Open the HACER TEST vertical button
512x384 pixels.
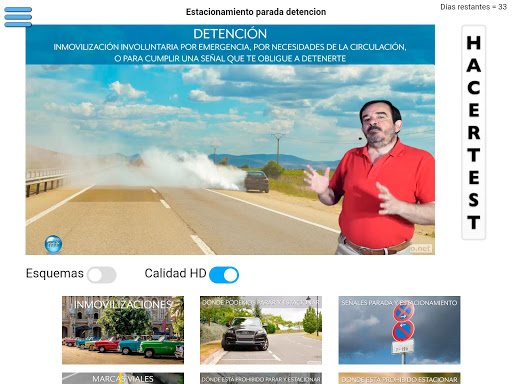(473, 132)
